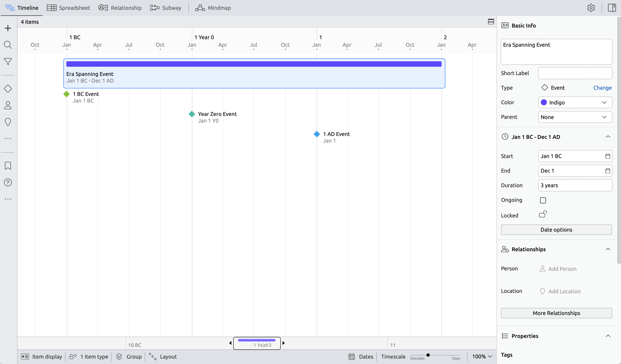Open the bookmark icon in sidebar
The image size is (621, 364).
[x=8, y=166]
